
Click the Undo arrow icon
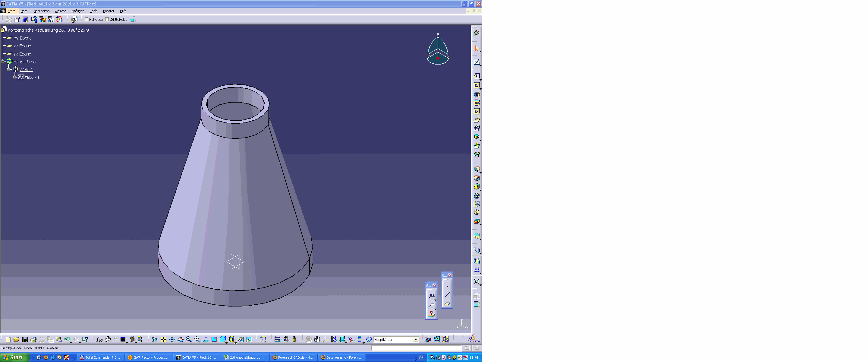coord(67,339)
